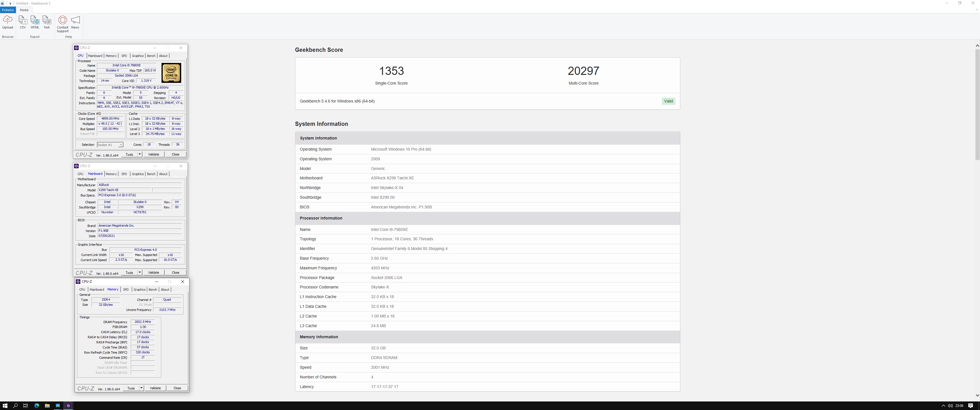Open Contact Support

pyautogui.click(x=62, y=24)
